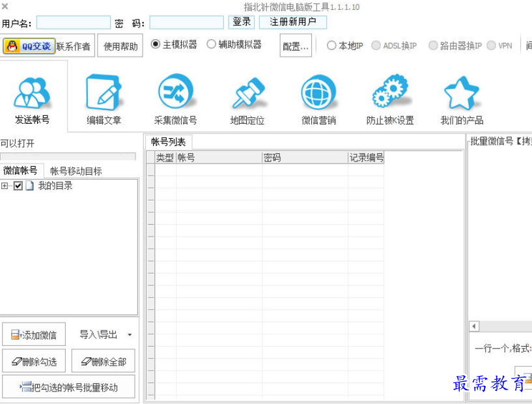Click the left scroll arrow in 批量微信号 panel

click(474, 326)
